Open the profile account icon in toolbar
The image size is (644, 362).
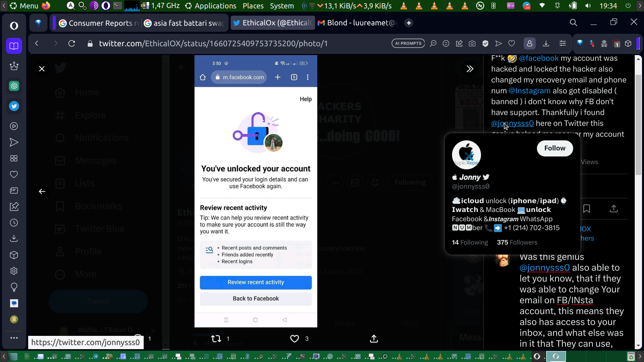pos(530,43)
